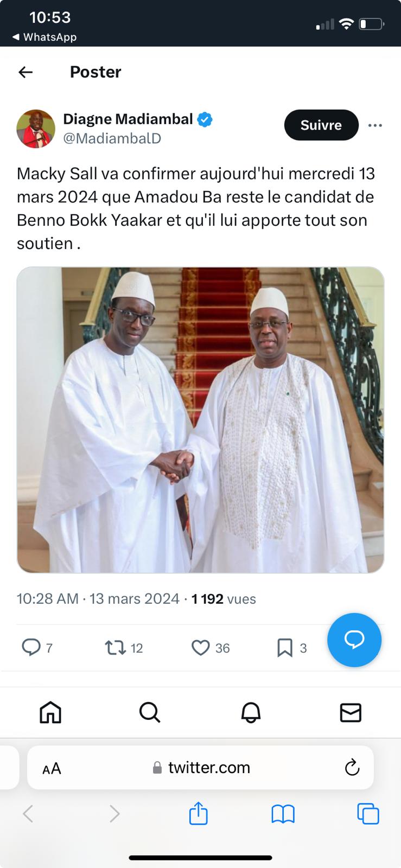Retweet the post via repost icon

(115, 648)
